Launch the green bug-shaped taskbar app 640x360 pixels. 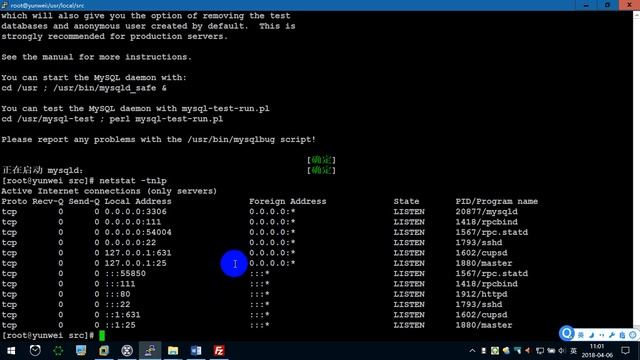tap(58, 351)
